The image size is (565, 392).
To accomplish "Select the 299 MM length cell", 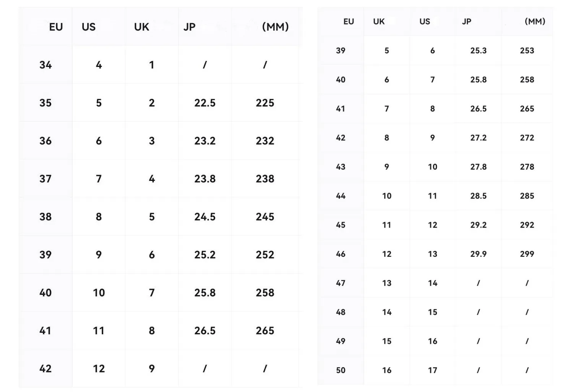I will coord(527,254).
